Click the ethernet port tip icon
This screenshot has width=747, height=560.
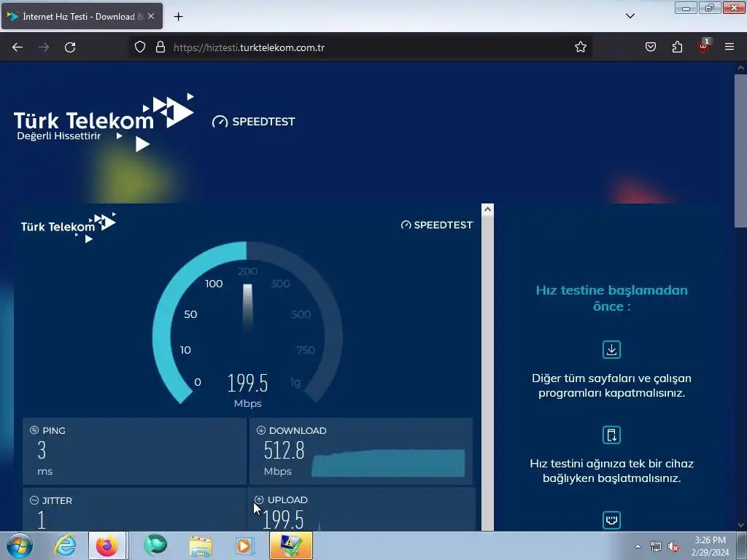point(612,520)
